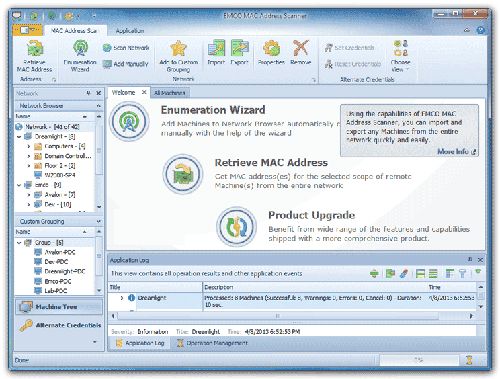This screenshot has width=500, height=379.
Task: Select Dreamlight-PDC in the Group tree
Action: [65, 271]
